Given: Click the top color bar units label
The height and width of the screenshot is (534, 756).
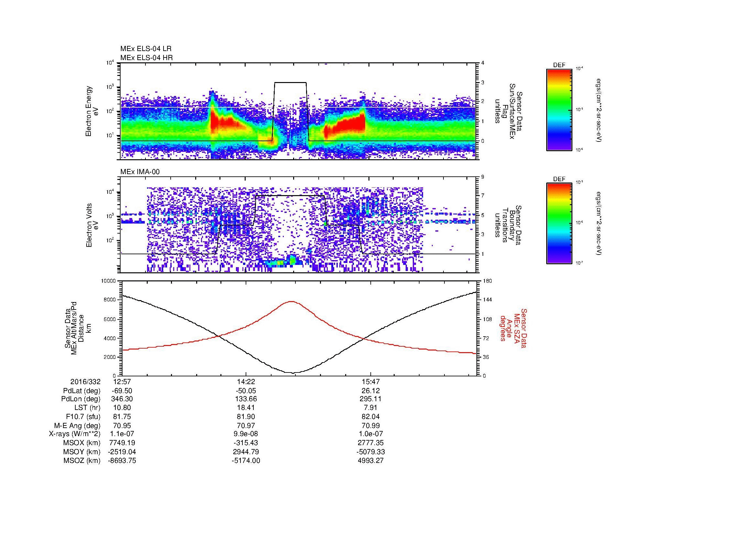Looking at the screenshot, I should 599,110.
